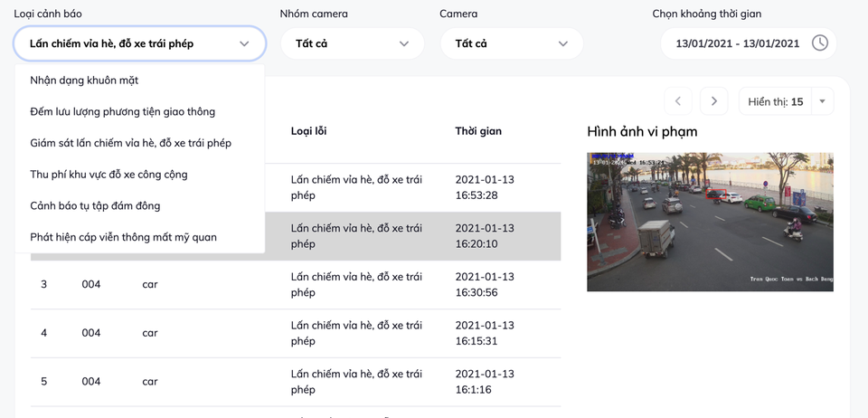The height and width of the screenshot is (418, 868).
Task: Select Nhận dạng khuôn mặt option
Action: click(x=139, y=81)
